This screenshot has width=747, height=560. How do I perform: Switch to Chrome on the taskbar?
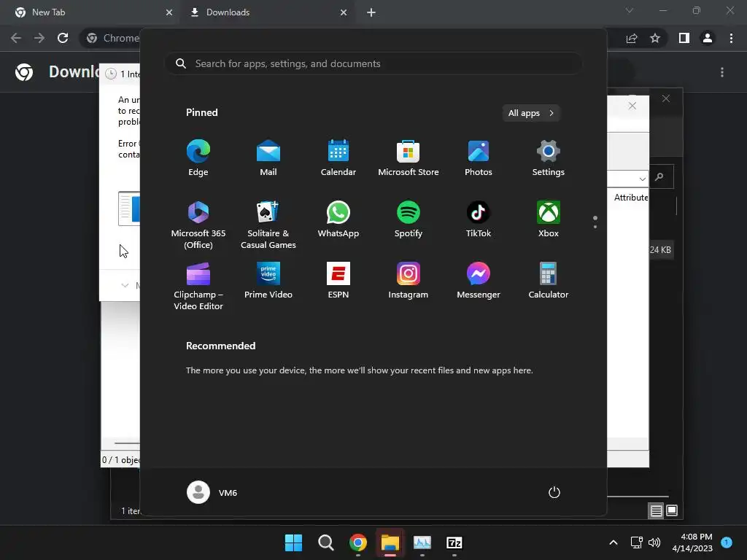358,542
